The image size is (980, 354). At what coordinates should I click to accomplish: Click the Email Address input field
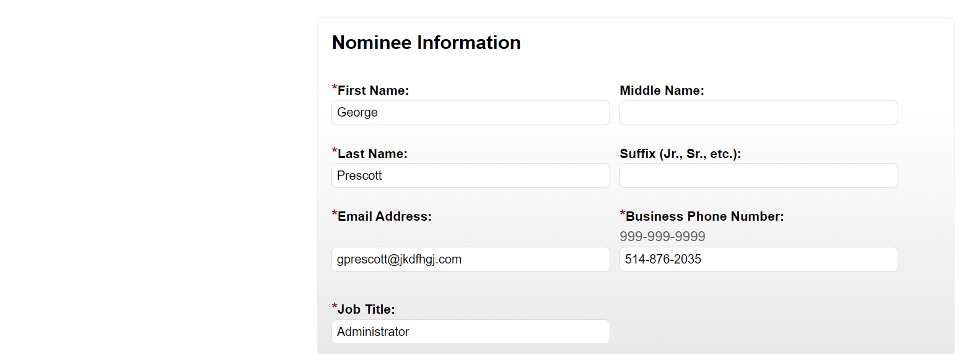(x=470, y=259)
